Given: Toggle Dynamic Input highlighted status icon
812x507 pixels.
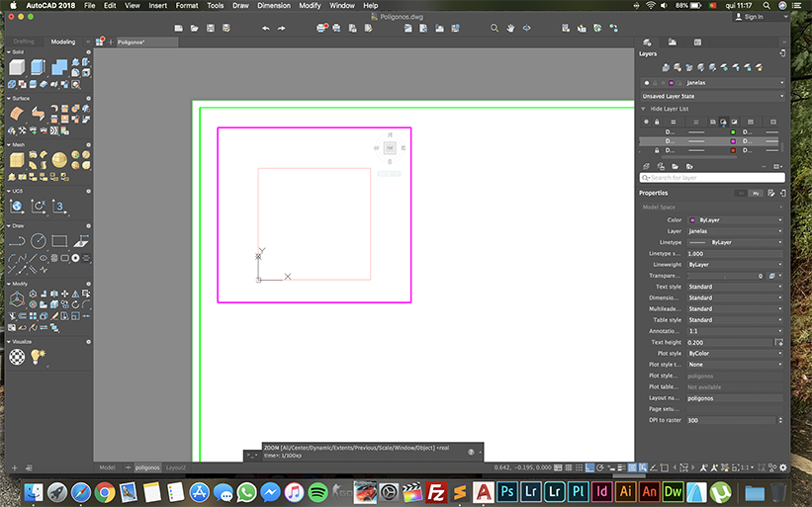Looking at the screenshot, I should click(643, 467).
